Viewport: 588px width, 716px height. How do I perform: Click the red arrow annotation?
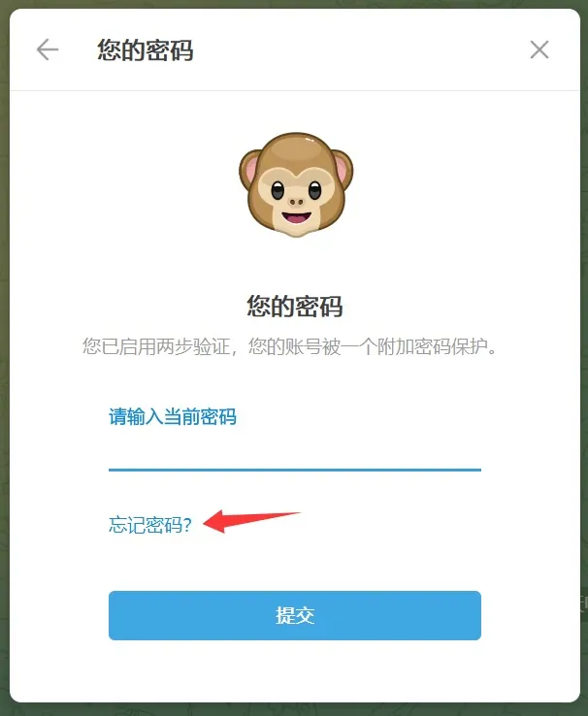(x=251, y=521)
